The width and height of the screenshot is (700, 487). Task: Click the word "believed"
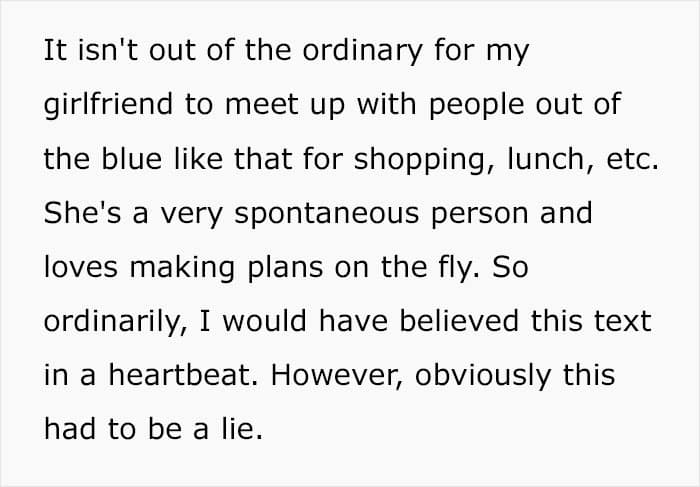[459, 320]
